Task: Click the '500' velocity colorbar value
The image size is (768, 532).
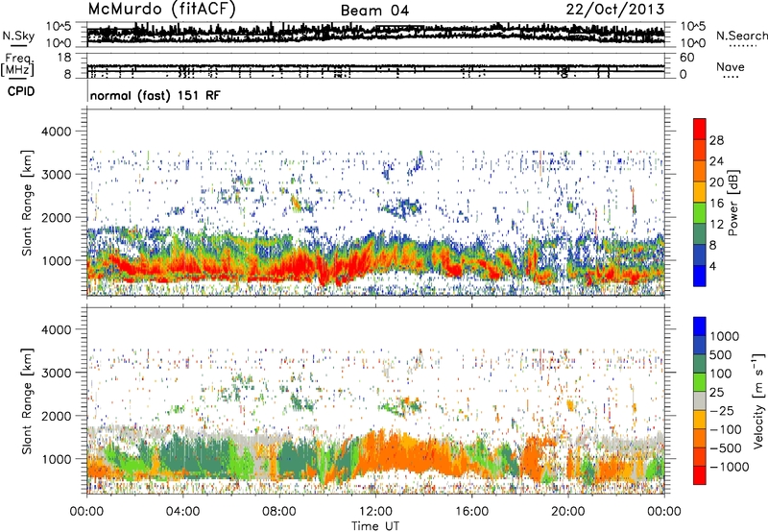Action: 721,354
